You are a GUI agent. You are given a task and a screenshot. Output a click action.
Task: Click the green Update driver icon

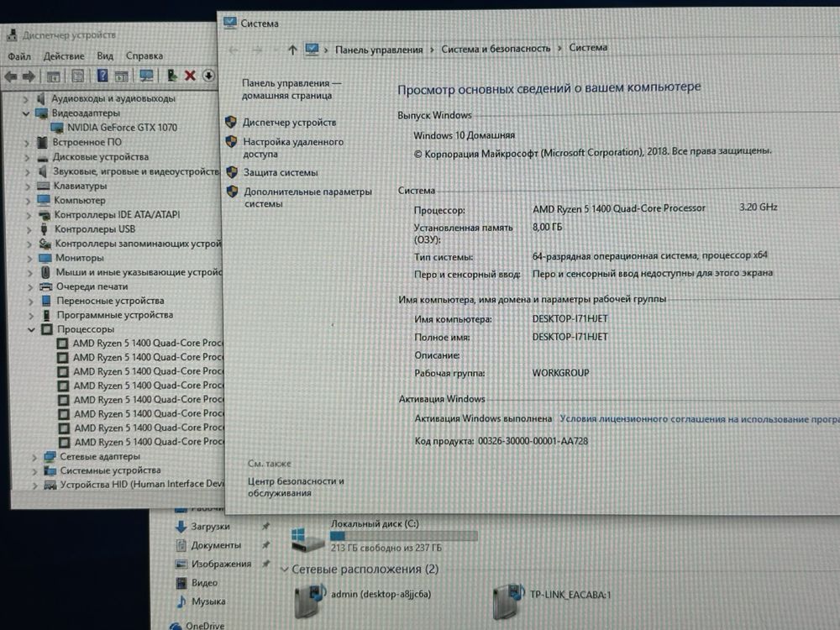tap(172, 76)
